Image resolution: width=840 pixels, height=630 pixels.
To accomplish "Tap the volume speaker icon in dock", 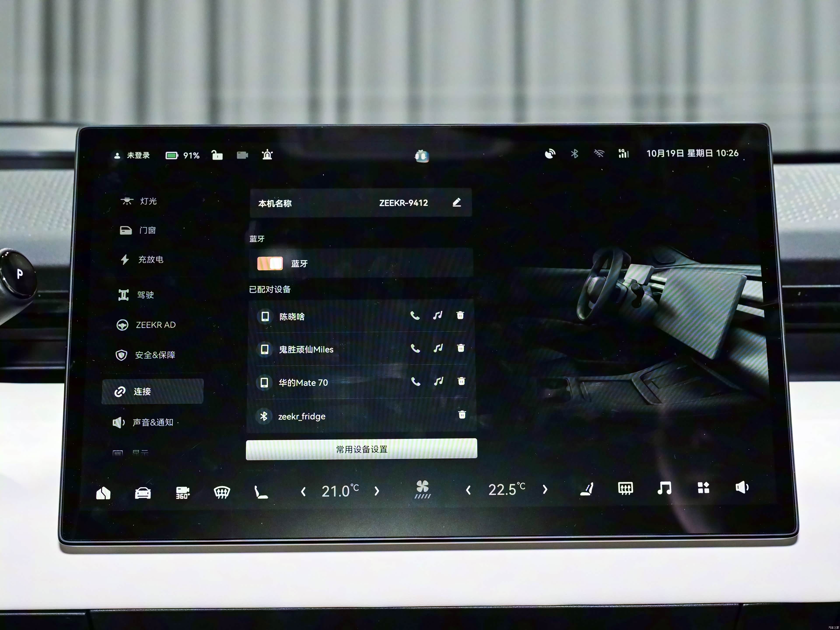I will pos(742,487).
